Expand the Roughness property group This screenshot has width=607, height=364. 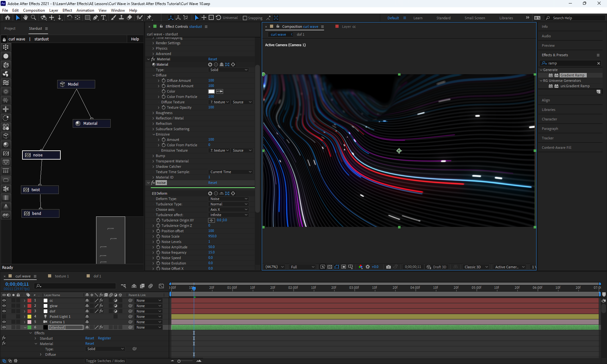coord(154,113)
